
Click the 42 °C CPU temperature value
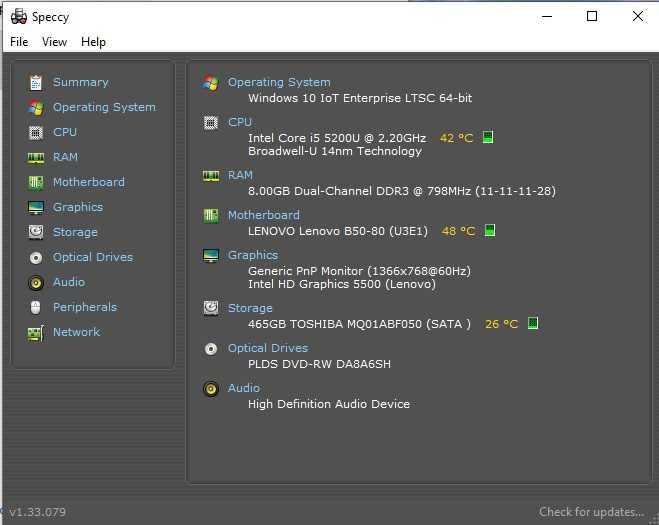[x=456, y=138]
